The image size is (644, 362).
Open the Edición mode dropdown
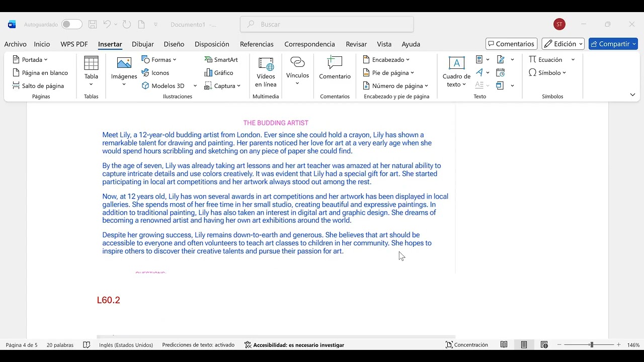point(563,44)
